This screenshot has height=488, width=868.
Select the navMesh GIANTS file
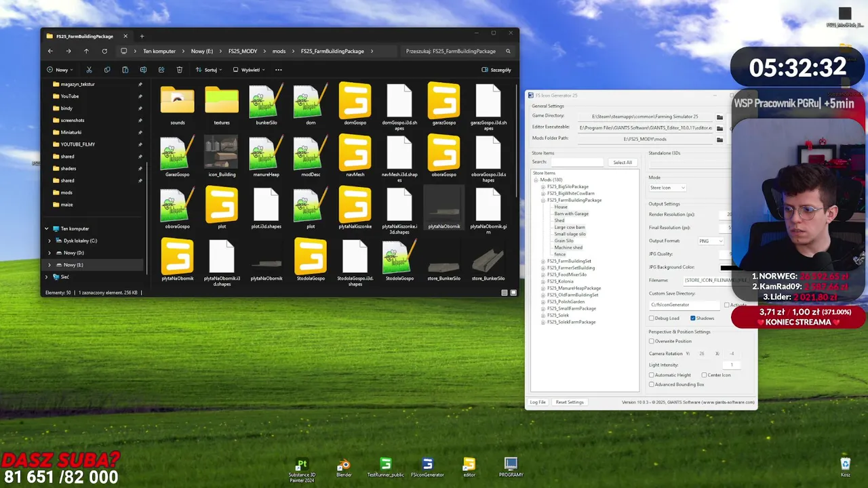[x=355, y=157]
